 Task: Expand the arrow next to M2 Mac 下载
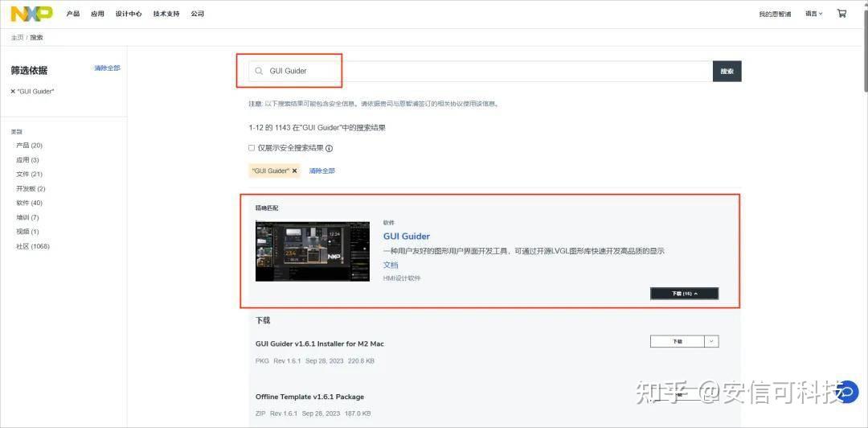click(x=711, y=341)
